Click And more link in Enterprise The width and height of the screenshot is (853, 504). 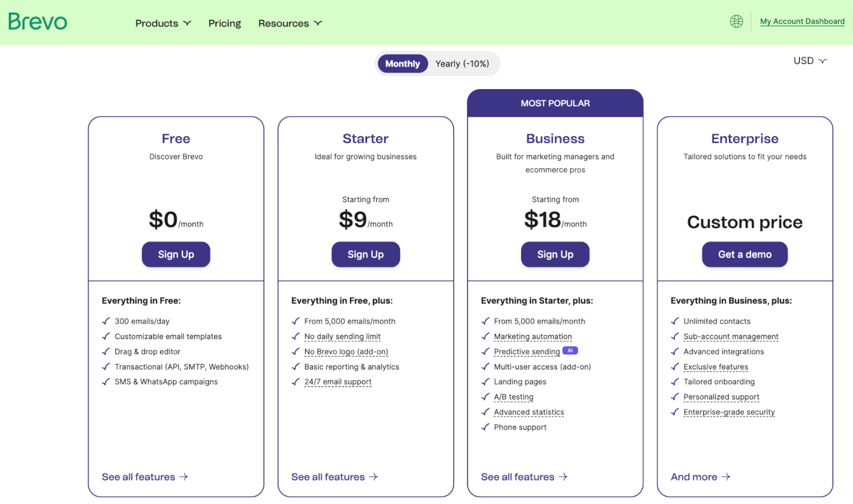click(x=700, y=477)
